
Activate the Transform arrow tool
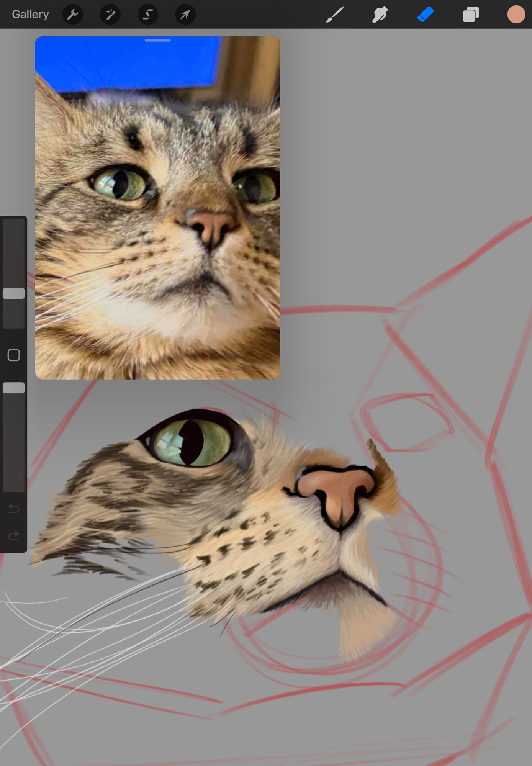point(185,15)
